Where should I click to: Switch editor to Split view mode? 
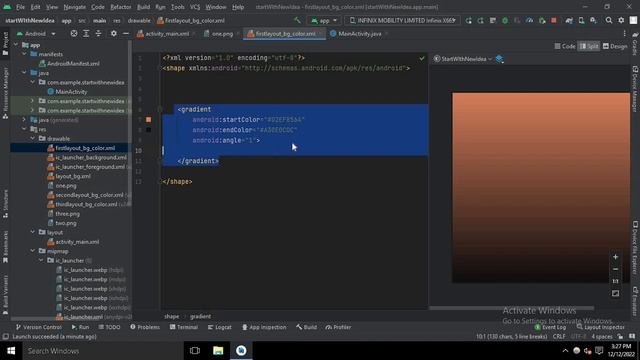(589, 46)
